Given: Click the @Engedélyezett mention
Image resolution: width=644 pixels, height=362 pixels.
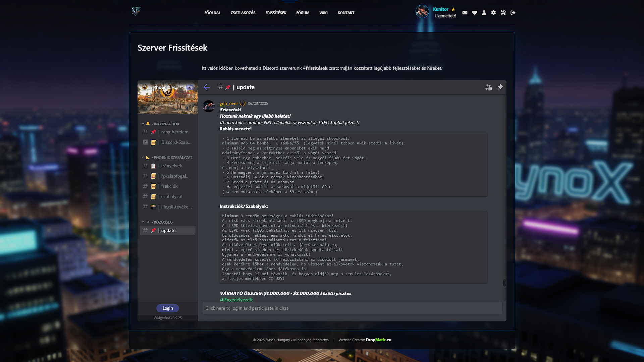Looking at the screenshot, I should tap(236, 300).
